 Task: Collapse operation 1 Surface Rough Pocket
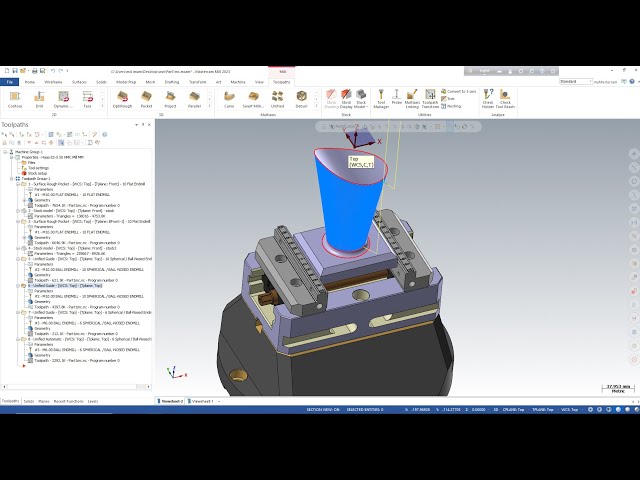pos(18,184)
